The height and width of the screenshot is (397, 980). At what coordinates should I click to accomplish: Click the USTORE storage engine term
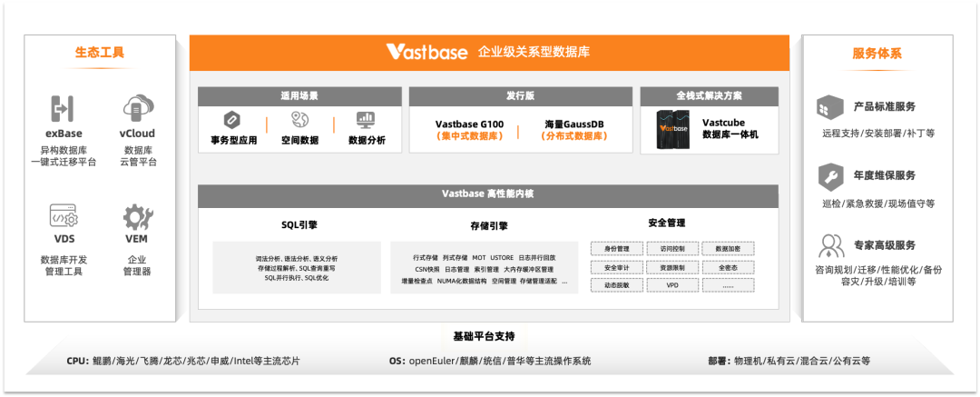coord(502,257)
